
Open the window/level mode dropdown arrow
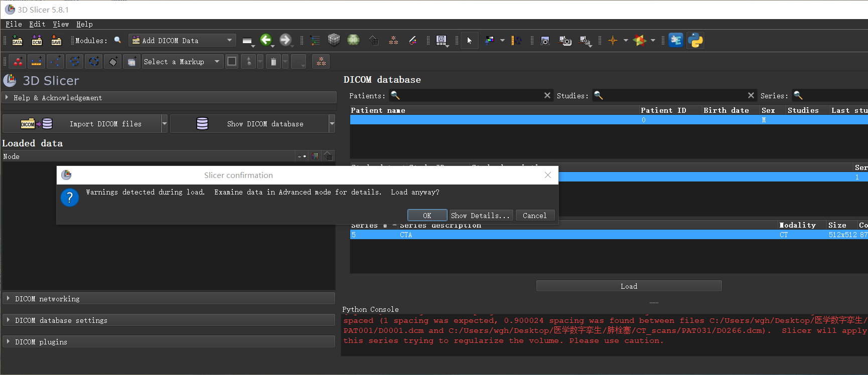[x=502, y=40]
